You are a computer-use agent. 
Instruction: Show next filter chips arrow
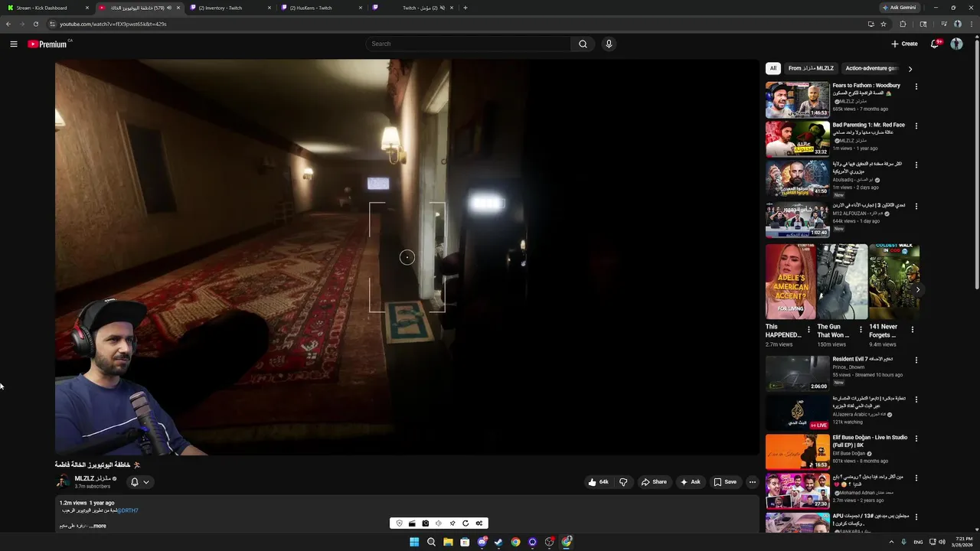click(x=910, y=69)
